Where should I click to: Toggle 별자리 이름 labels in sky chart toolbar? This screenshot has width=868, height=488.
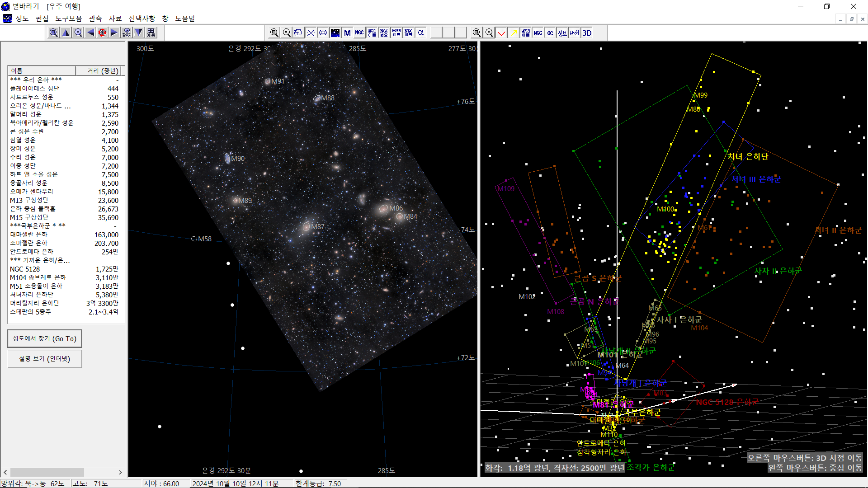coord(372,33)
